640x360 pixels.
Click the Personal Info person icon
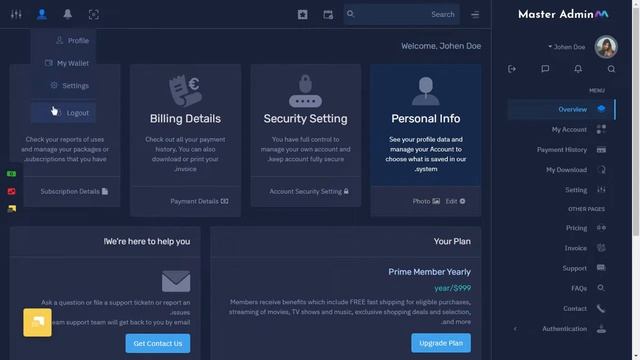coord(426,91)
